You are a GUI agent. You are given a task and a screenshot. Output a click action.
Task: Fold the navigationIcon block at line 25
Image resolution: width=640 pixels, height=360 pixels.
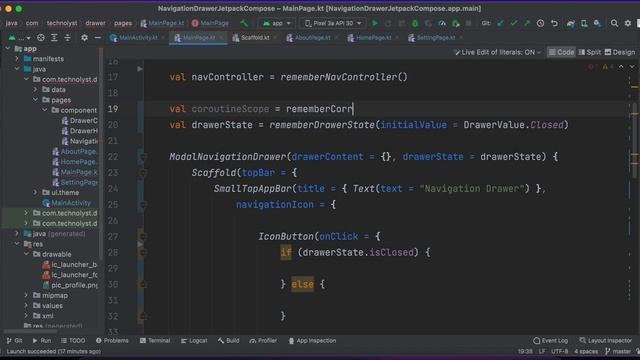(143, 204)
